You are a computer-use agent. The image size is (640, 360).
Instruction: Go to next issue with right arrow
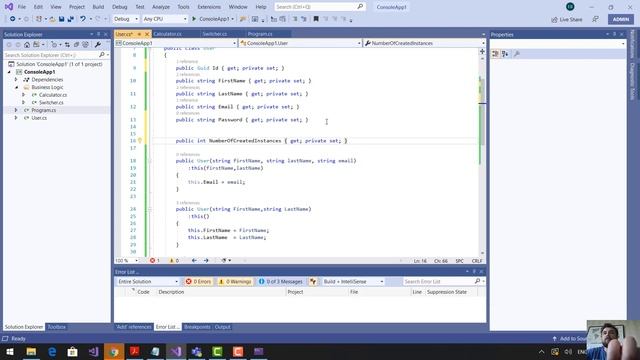point(206,260)
